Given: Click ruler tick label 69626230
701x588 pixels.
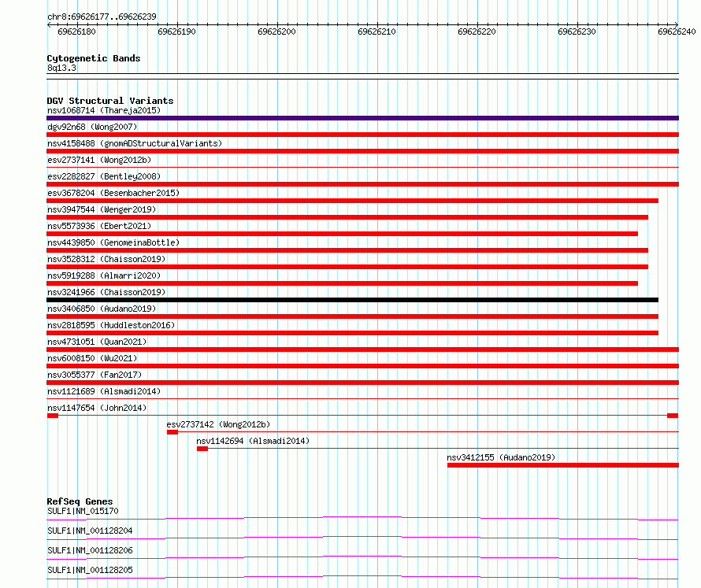Looking at the screenshot, I should [x=577, y=31].
